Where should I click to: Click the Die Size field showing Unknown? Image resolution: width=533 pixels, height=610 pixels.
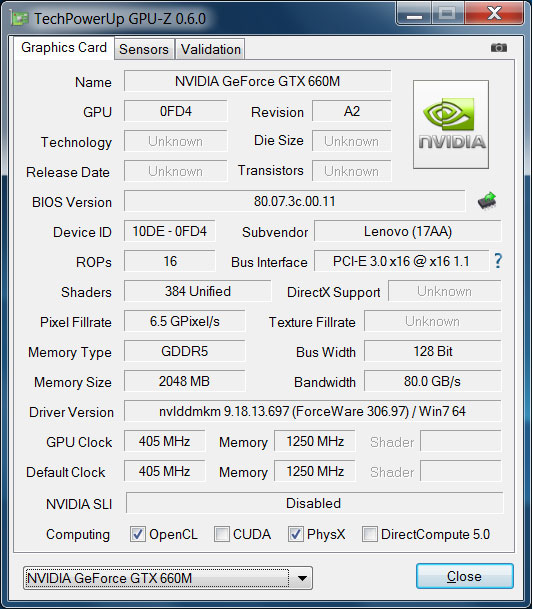tap(352, 141)
